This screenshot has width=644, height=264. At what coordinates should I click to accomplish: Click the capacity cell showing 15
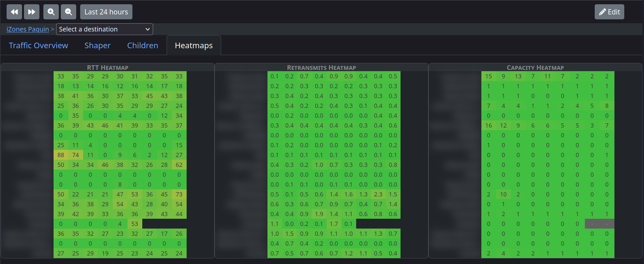click(x=489, y=76)
